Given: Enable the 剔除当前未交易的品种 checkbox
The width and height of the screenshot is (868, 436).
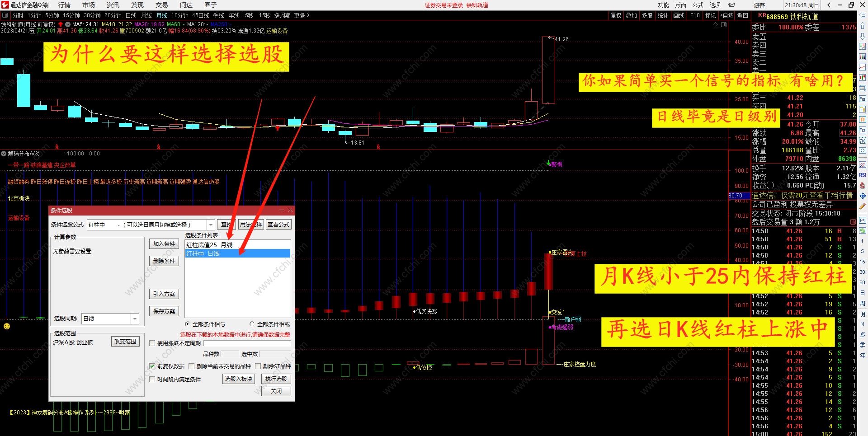Looking at the screenshot, I should click(192, 366).
